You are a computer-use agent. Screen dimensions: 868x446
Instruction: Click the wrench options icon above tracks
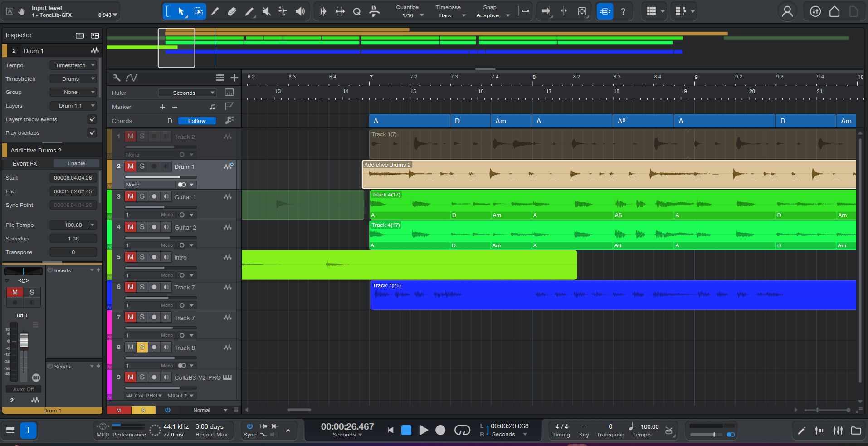click(x=117, y=78)
